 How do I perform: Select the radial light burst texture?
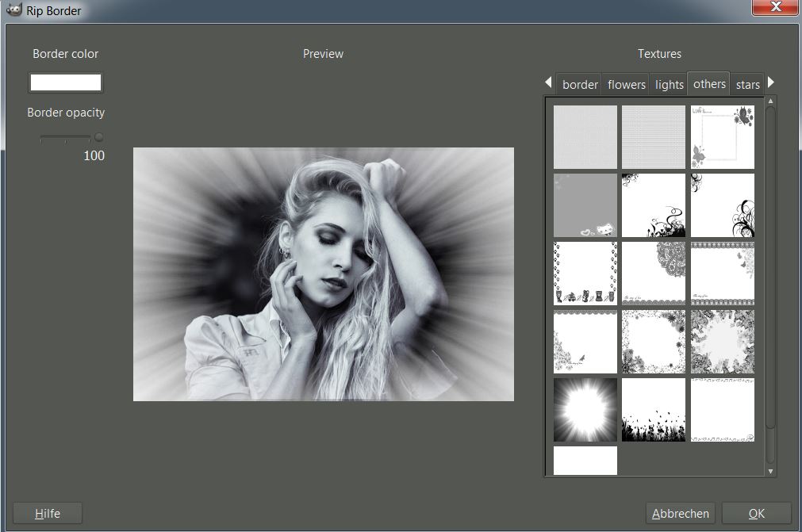(x=585, y=409)
